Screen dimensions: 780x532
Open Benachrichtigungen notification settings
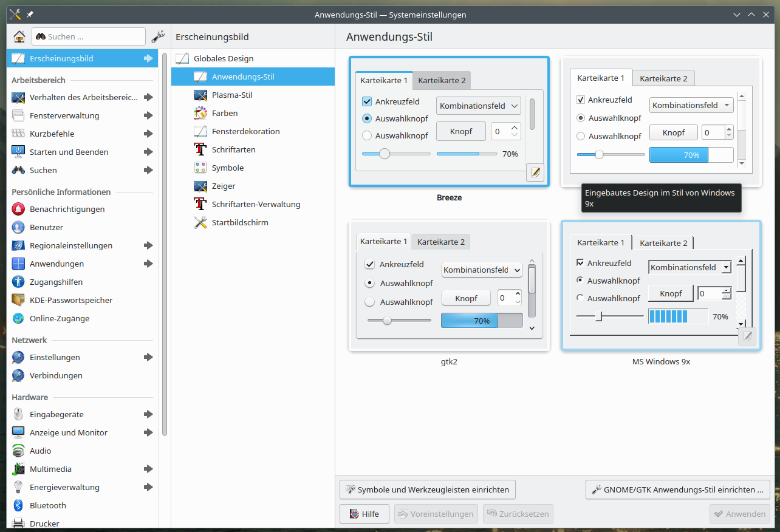[67, 209]
